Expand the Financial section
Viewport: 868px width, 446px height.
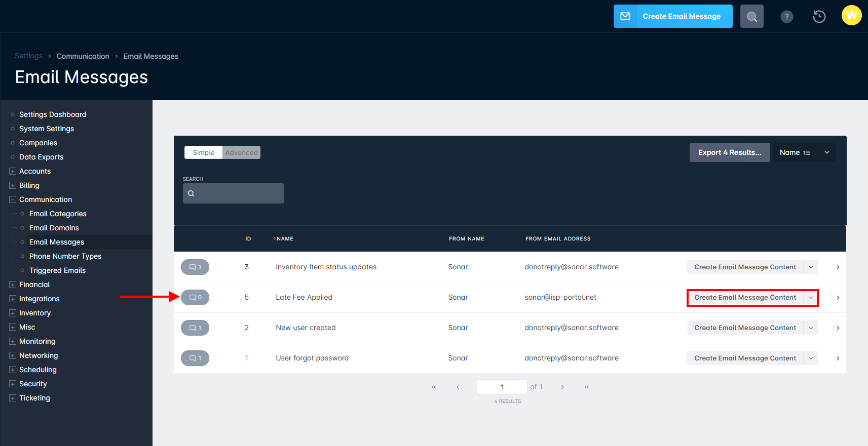pos(13,285)
